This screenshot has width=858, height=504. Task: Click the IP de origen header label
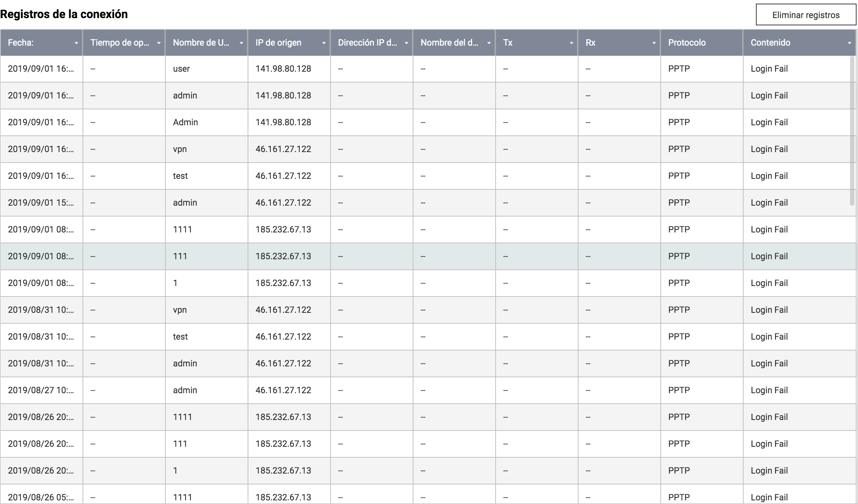(x=278, y=43)
